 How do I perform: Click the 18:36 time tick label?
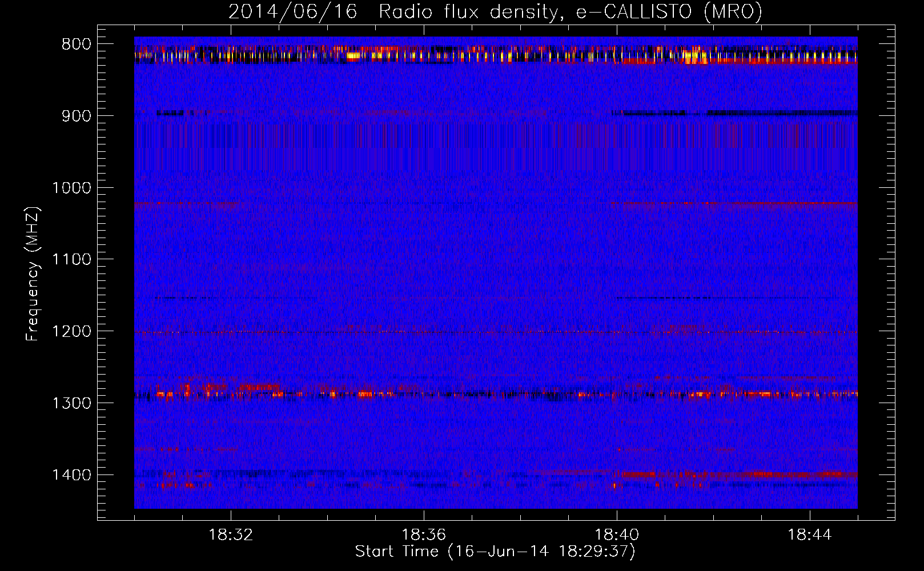click(424, 535)
